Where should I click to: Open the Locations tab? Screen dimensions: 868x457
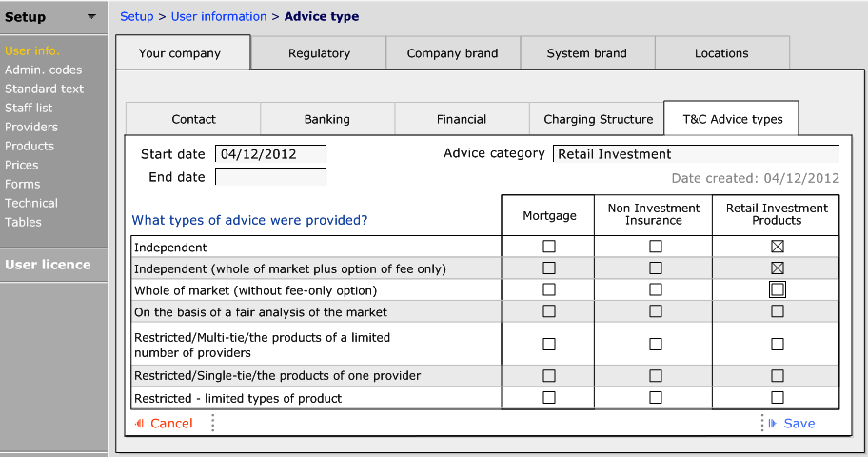[x=721, y=53]
